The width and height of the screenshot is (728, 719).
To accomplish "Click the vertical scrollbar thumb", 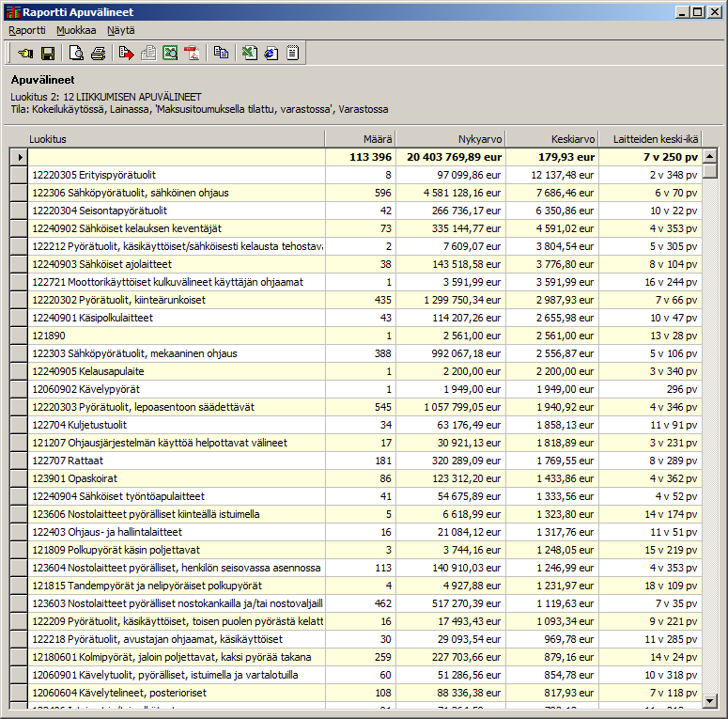I will [710, 171].
